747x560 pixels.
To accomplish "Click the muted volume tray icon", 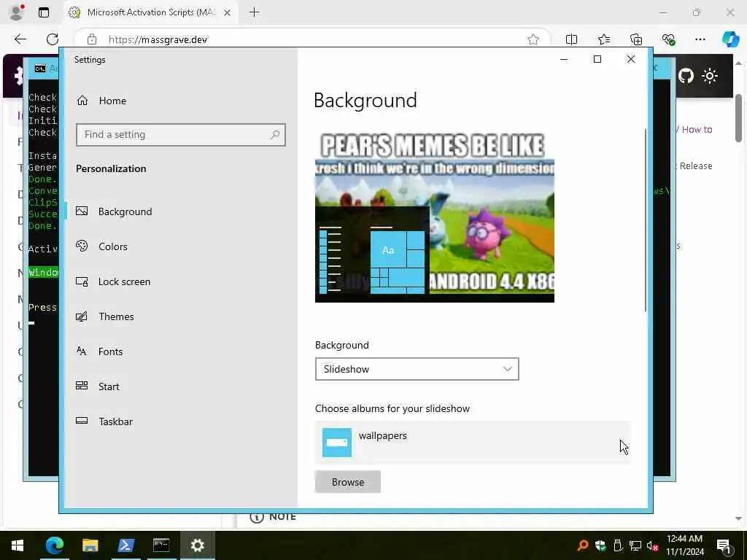I will tap(653, 545).
